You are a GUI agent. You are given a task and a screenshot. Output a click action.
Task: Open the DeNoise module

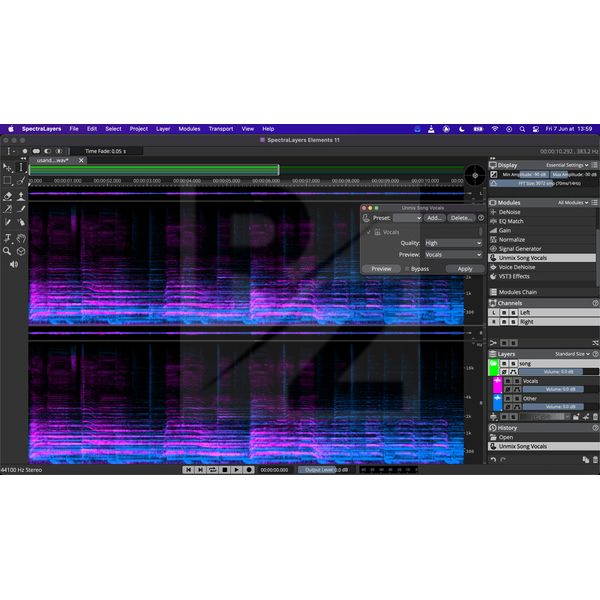509,212
